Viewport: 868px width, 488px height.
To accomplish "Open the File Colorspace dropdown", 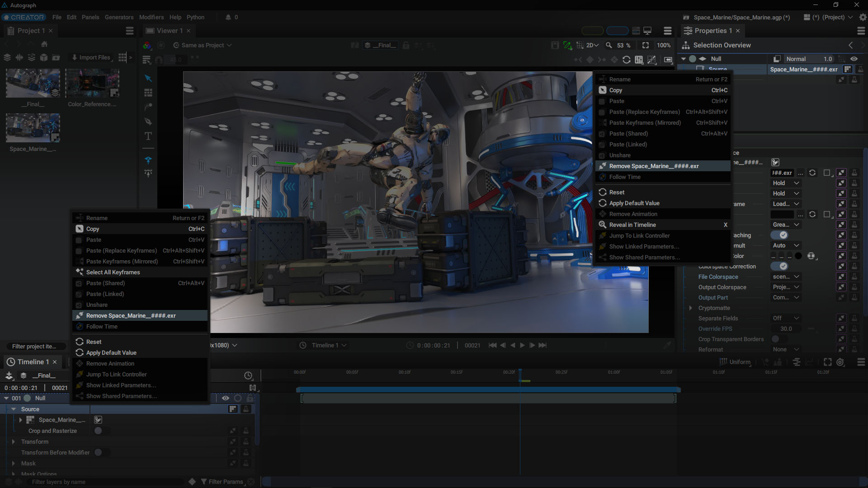I will pyautogui.click(x=786, y=277).
